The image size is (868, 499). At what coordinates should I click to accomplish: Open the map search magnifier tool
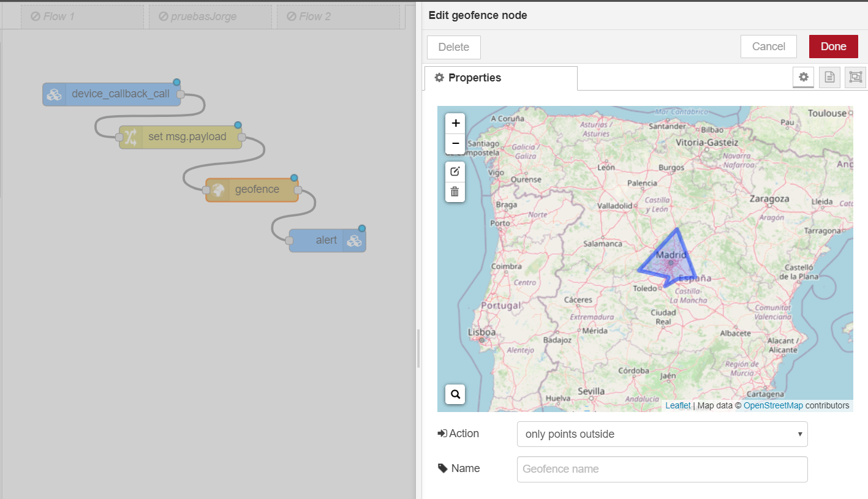pos(455,394)
